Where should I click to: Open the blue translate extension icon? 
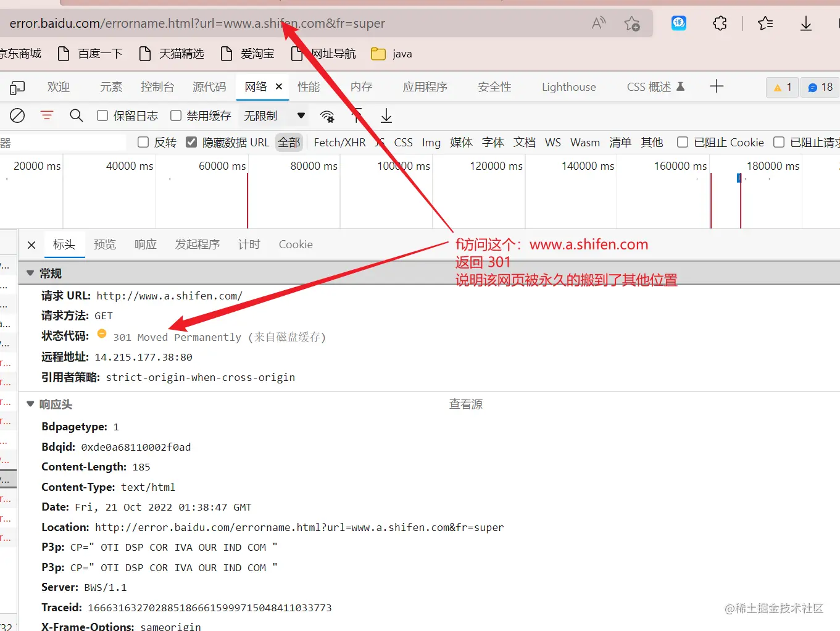[x=679, y=23]
